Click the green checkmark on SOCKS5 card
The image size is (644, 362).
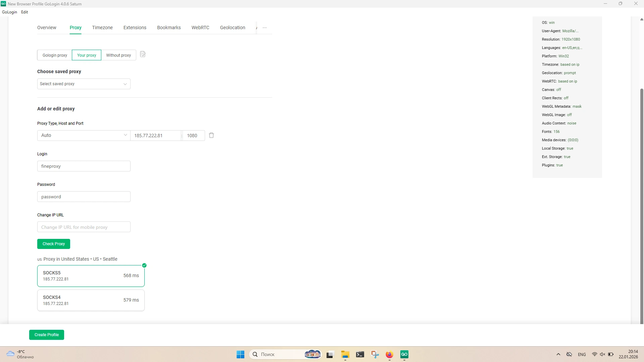pos(144,265)
